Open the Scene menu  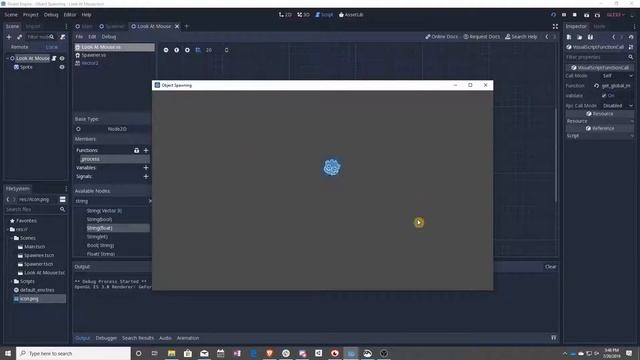pyautogui.click(x=11, y=15)
